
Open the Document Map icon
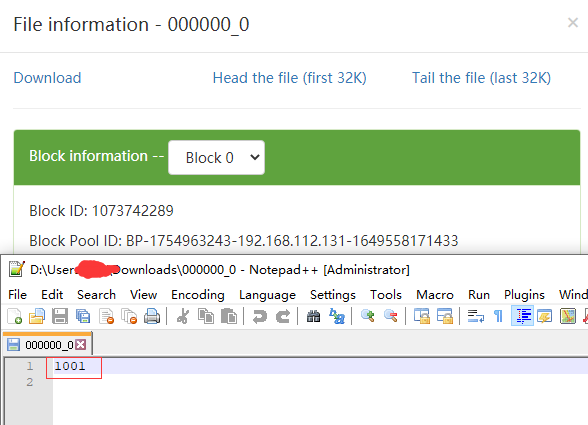click(x=568, y=316)
